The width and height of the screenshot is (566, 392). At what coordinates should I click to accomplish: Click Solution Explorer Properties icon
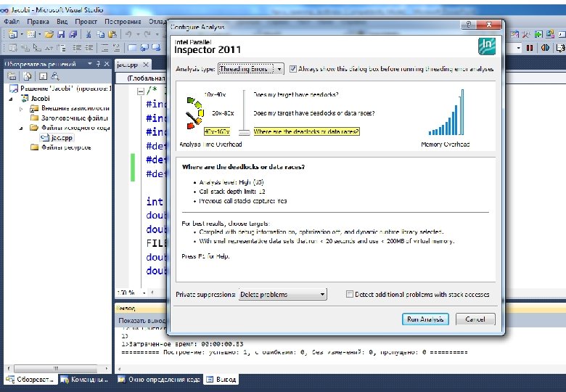[x=12, y=76]
